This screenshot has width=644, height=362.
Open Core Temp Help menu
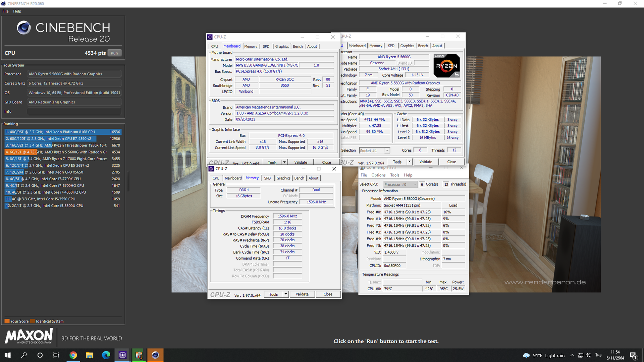tap(408, 175)
